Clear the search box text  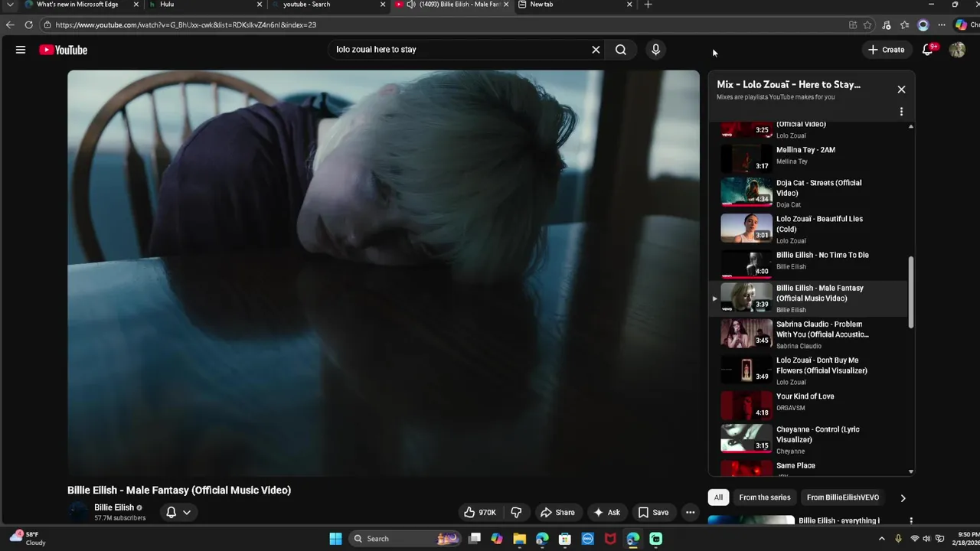click(596, 50)
